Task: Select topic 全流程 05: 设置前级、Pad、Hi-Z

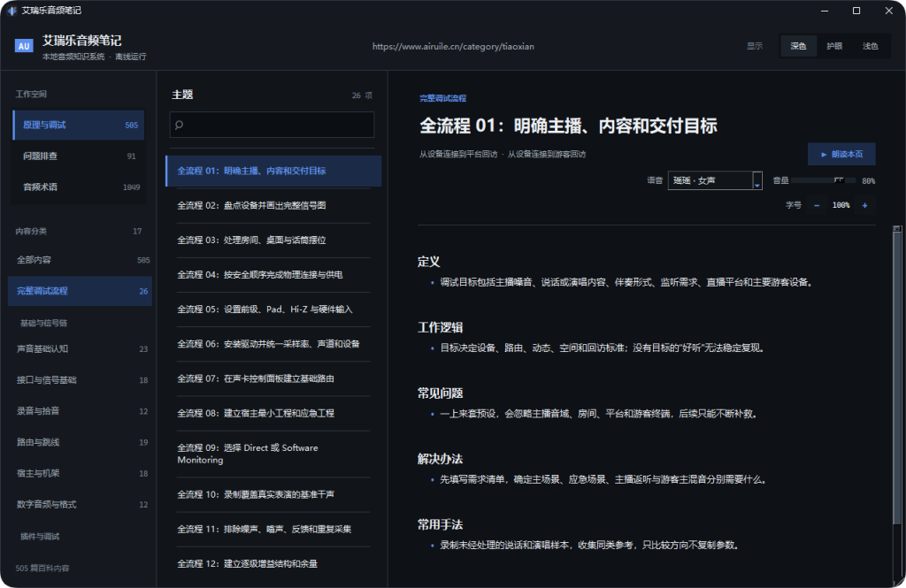Action: (x=273, y=309)
